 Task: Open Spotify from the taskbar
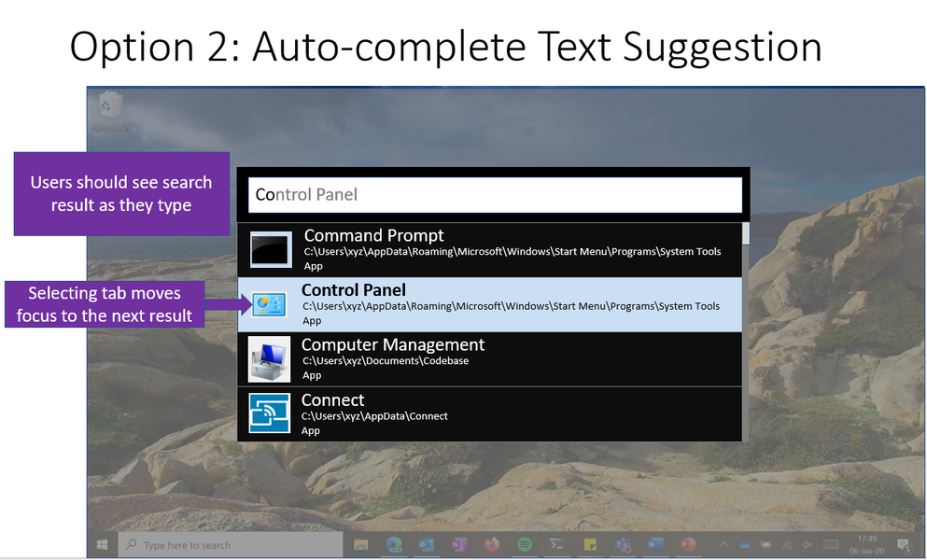pos(524,545)
